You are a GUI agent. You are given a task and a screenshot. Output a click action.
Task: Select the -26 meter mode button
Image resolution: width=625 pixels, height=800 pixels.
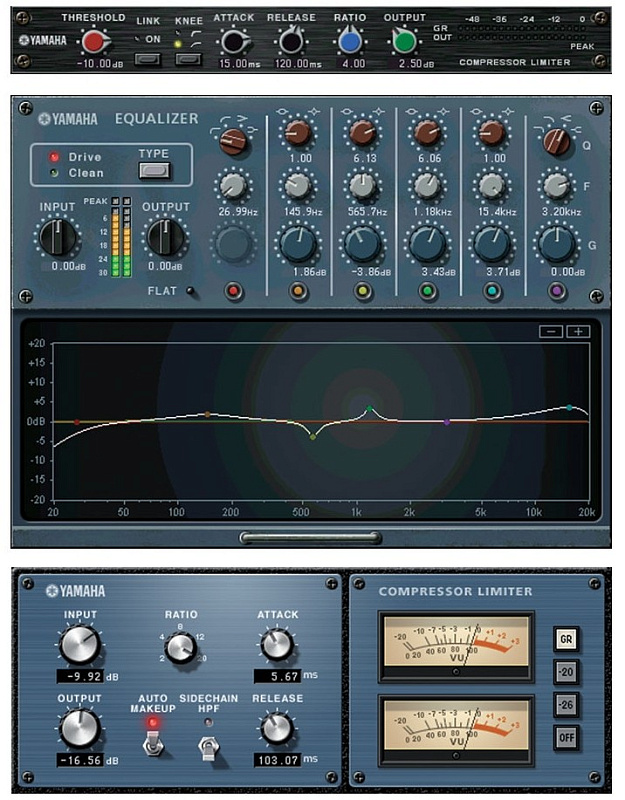pyautogui.click(x=566, y=705)
